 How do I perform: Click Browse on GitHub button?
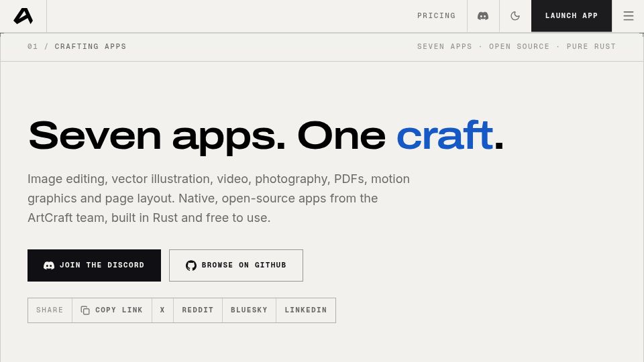tap(235, 265)
